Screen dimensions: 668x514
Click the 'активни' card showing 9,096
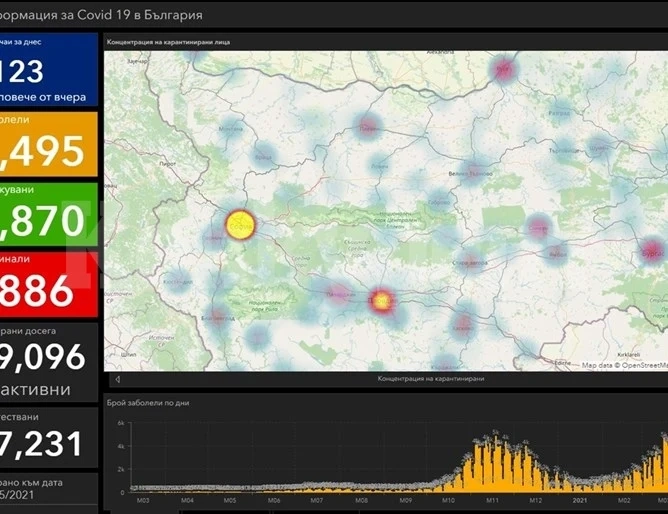(49, 362)
